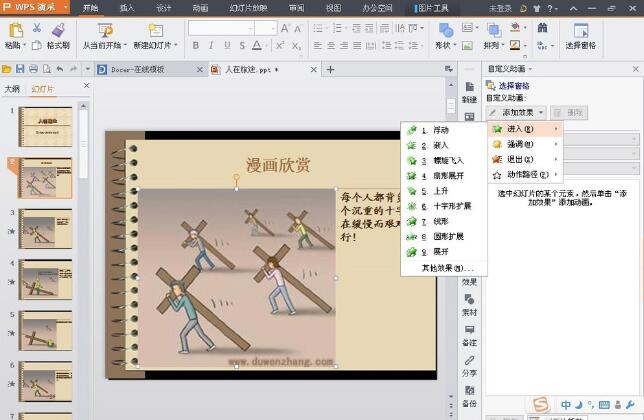This screenshot has width=644, height=420.
Task: Click the Cut scissors icon
Action: point(37,28)
